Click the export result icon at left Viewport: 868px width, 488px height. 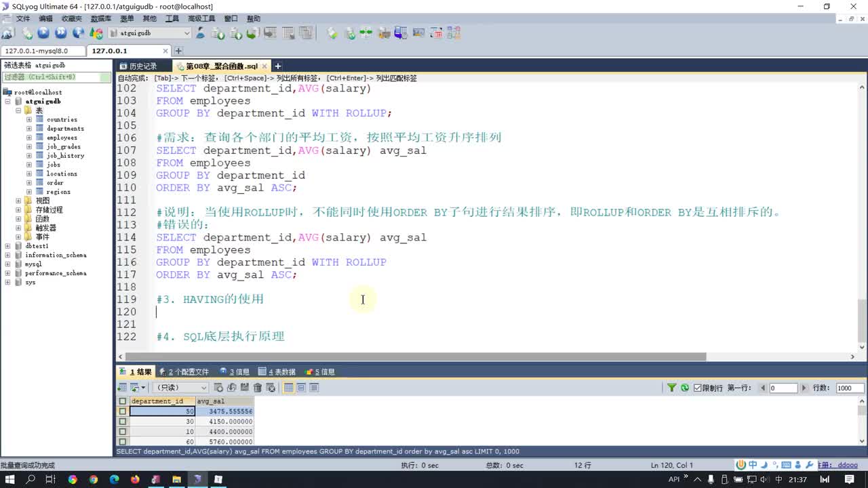[x=122, y=388]
